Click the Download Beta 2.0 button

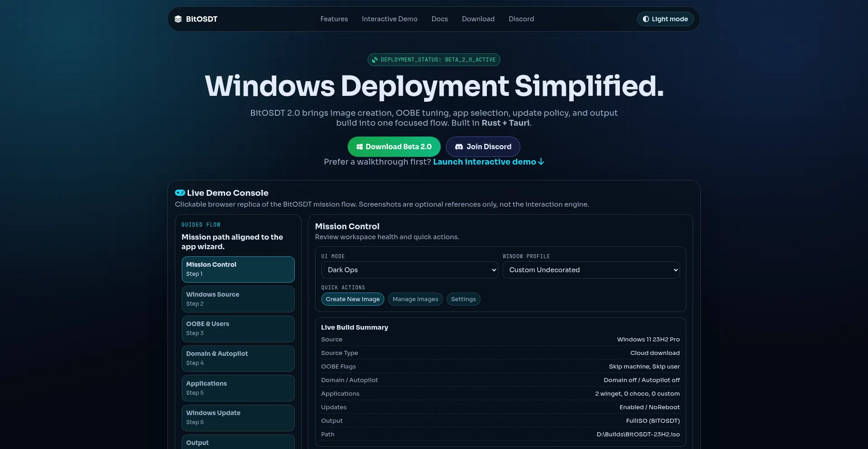pos(394,147)
